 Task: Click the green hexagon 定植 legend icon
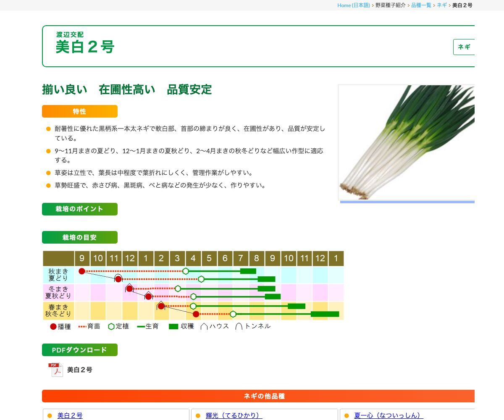click(x=112, y=326)
